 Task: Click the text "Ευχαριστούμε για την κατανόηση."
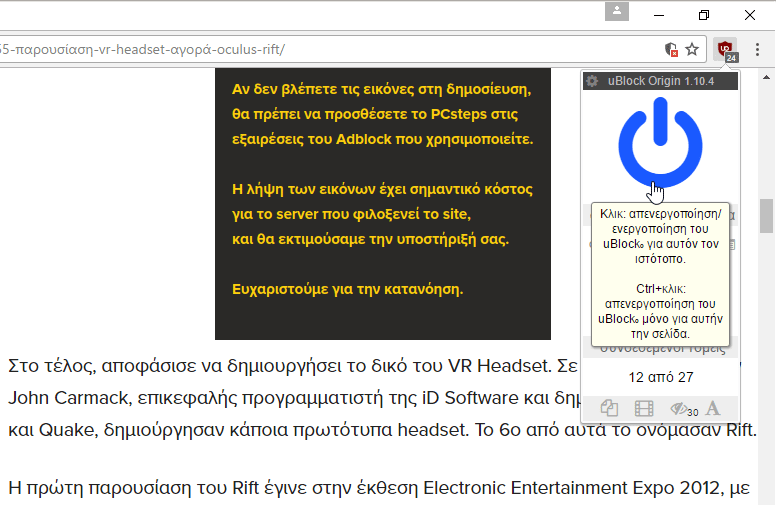[347, 289]
